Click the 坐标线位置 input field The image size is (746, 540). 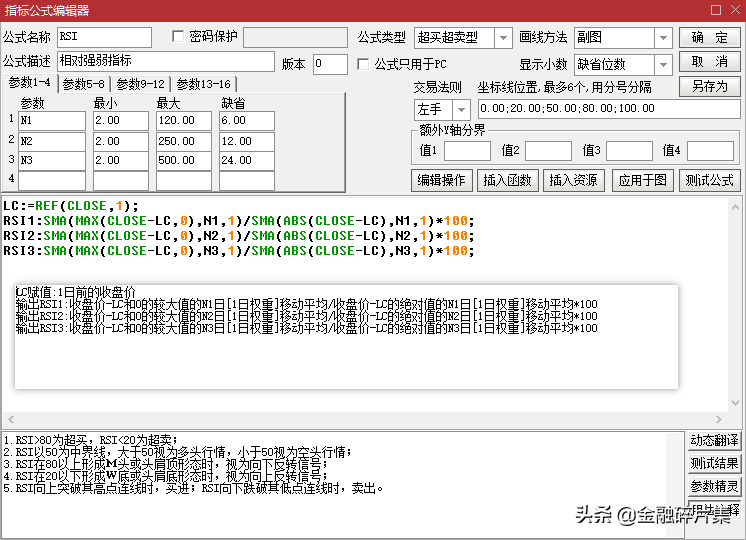click(608, 109)
